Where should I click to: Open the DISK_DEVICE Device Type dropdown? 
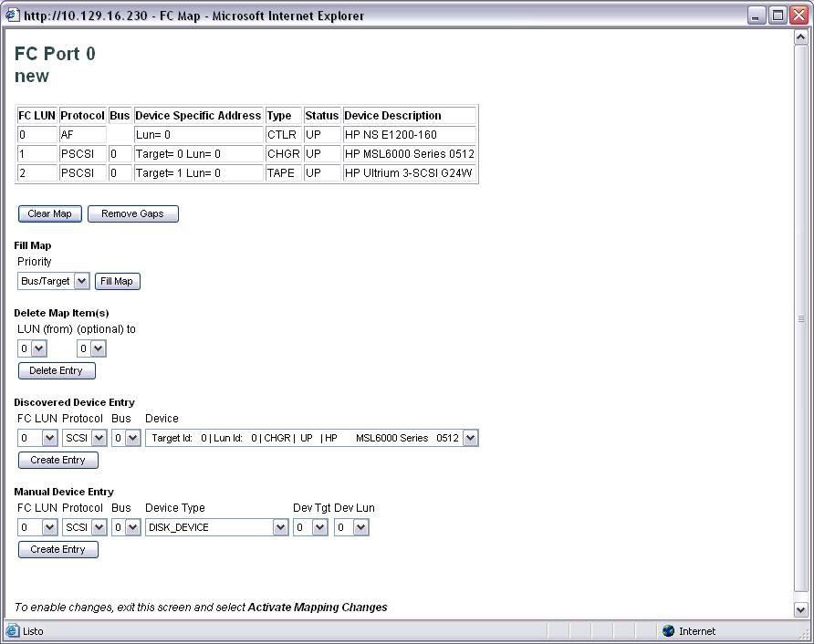[x=216, y=527]
